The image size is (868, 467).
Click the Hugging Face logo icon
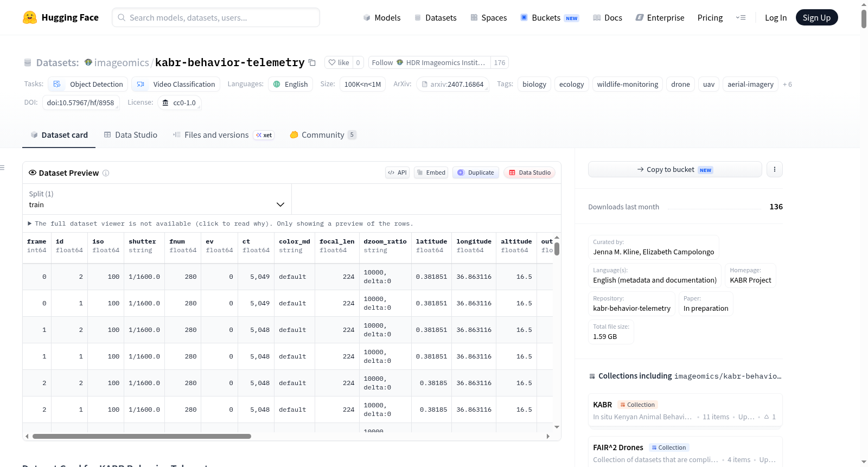click(x=30, y=17)
